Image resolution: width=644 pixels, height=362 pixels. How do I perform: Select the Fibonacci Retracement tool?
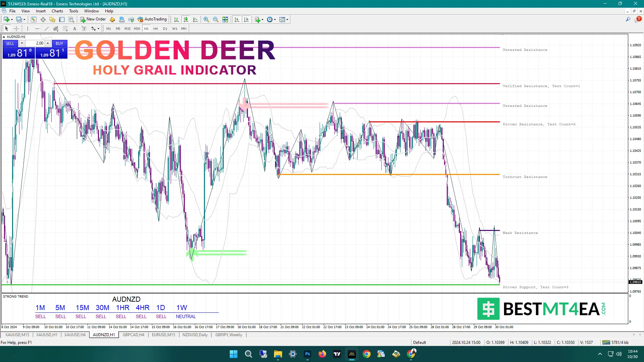click(65, 28)
